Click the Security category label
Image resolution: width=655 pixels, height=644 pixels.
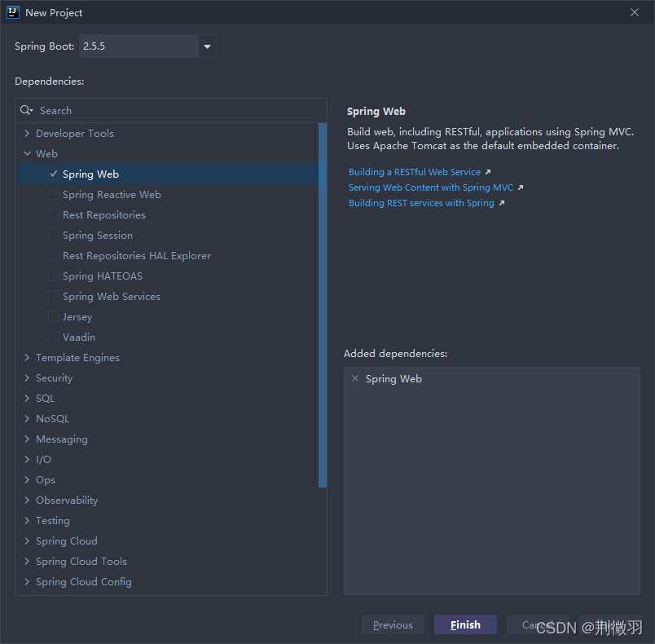click(x=55, y=377)
